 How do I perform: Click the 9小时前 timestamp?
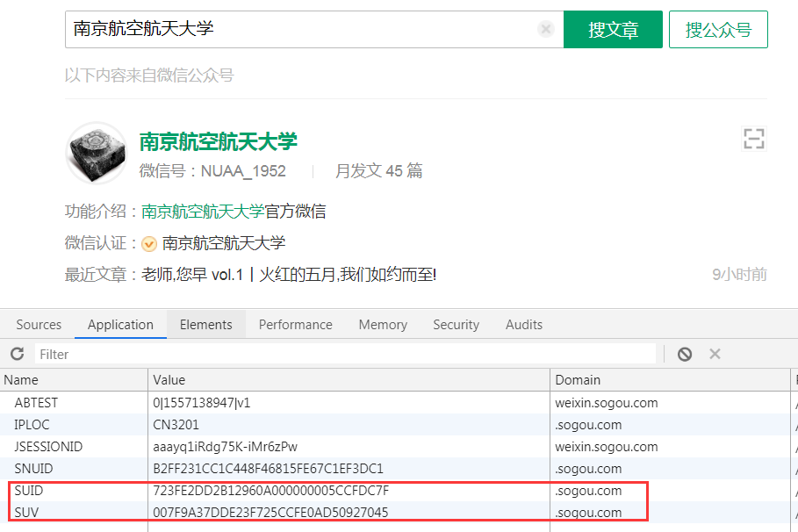coord(739,275)
